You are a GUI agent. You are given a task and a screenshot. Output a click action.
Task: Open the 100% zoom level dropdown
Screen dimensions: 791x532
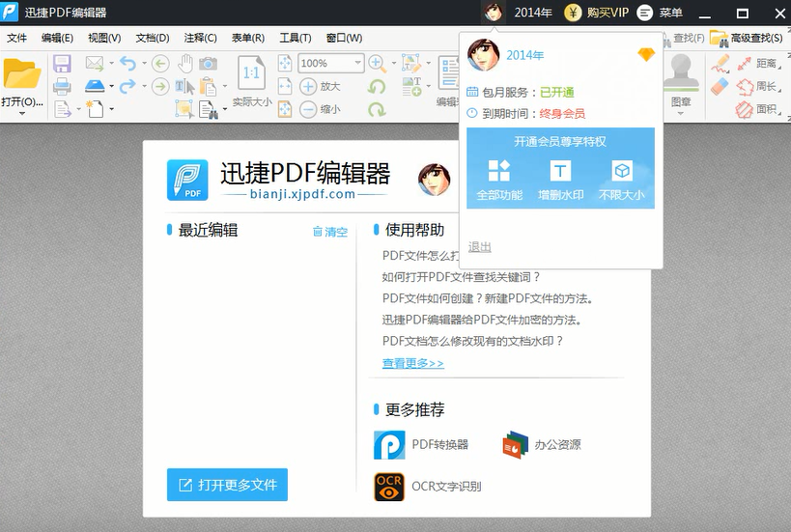[x=357, y=63]
